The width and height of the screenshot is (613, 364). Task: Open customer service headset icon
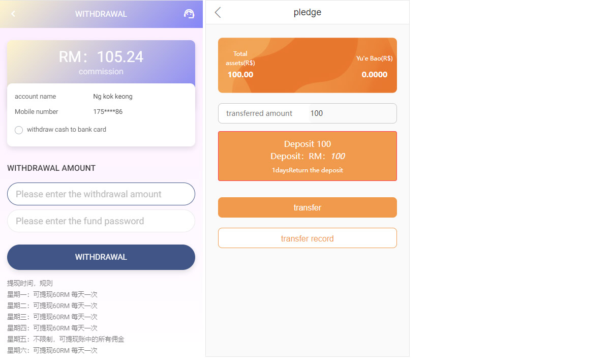[x=189, y=14]
